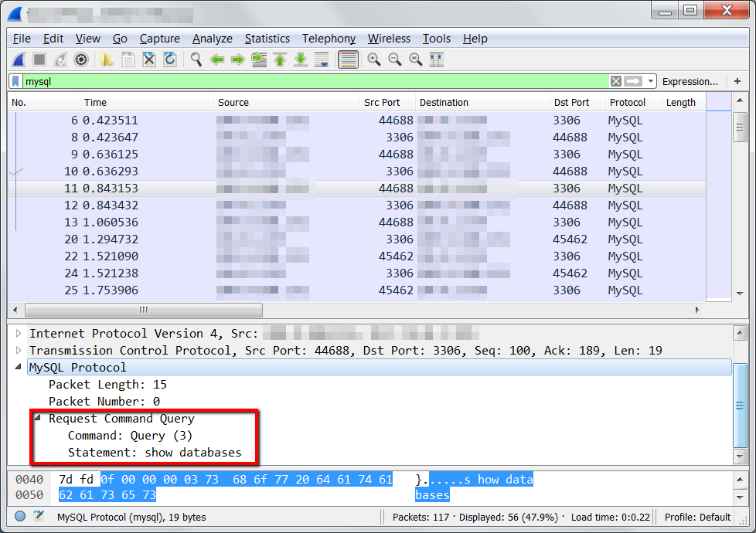Viewport: 756px width, 533px height.
Task: Toggle the colorize packet list button
Action: click(x=348, y=59)
